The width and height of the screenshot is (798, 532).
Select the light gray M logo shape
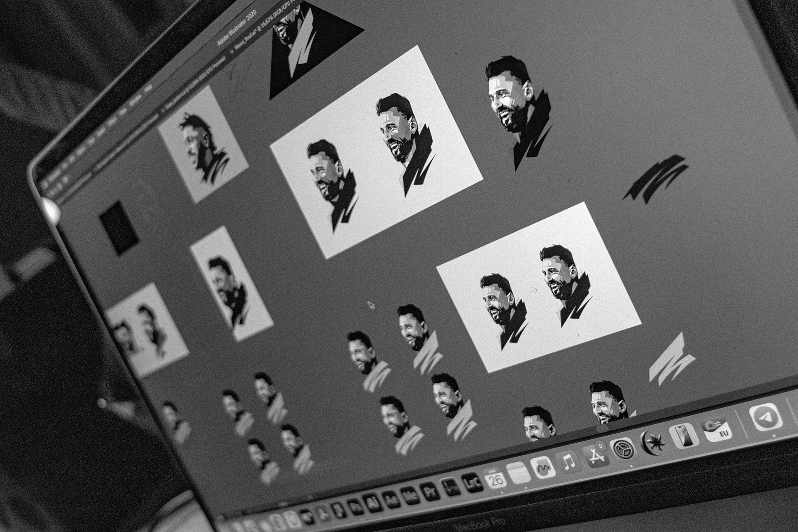click(x=671, y=360)
